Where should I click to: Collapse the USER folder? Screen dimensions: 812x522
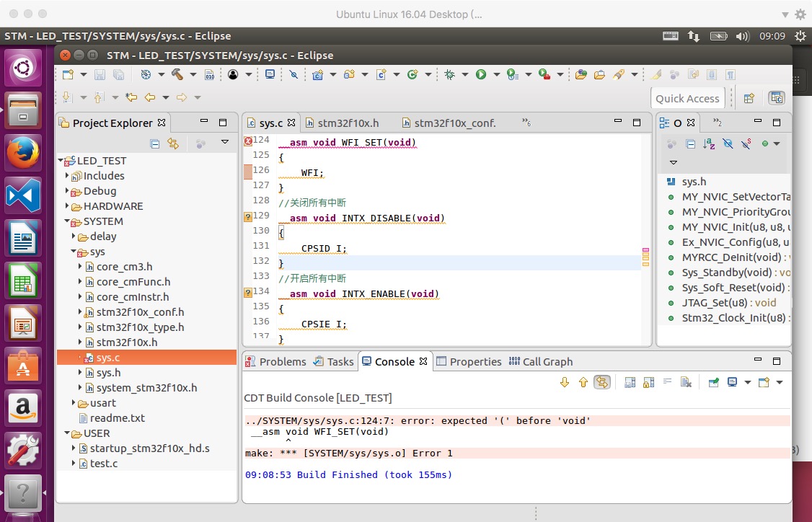point(67,433)
